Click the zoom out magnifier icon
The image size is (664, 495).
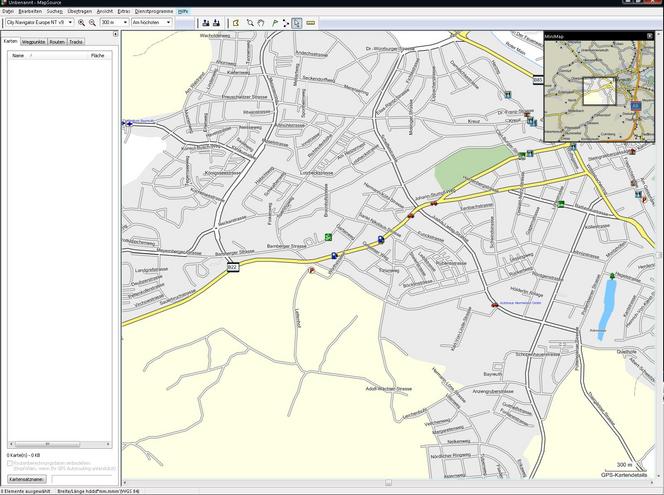click(92, 22)
